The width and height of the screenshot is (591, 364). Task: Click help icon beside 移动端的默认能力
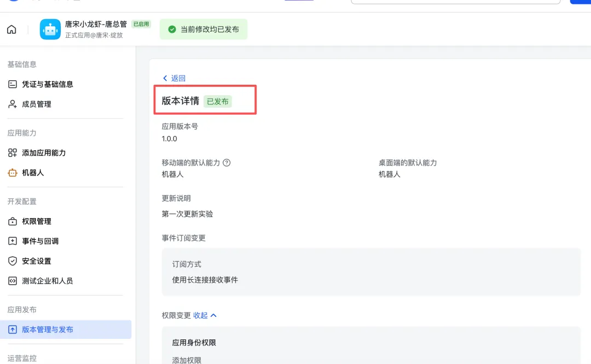click(x=227, y=163)
